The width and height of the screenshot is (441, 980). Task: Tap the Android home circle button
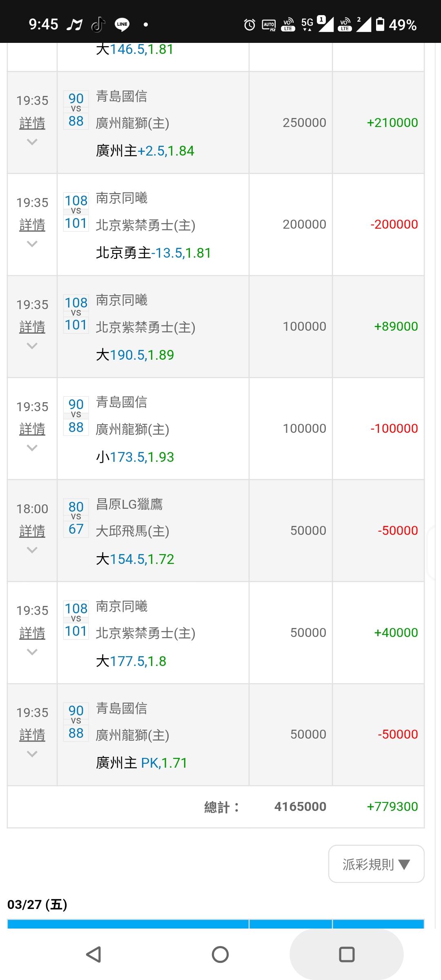220,954
